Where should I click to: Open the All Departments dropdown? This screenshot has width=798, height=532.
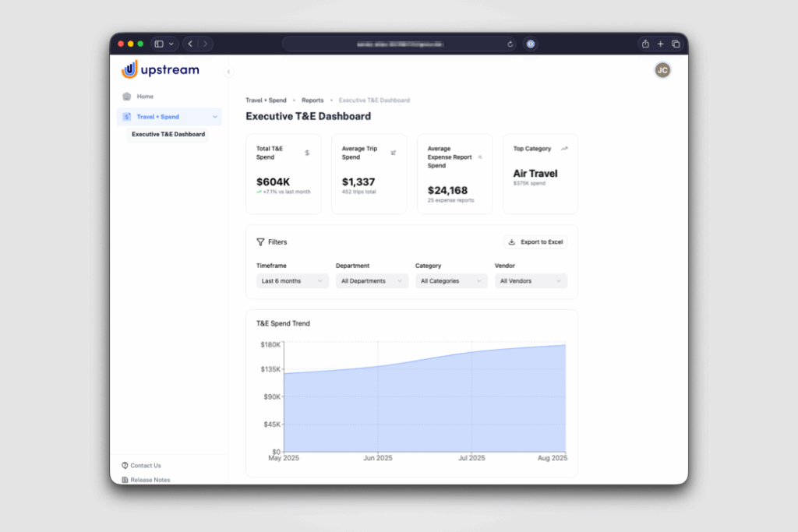pyautogui.click(x=372, y=280)
